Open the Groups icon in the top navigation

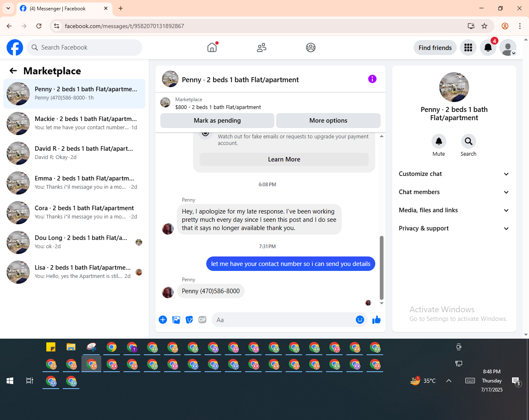click(x=311, y=47)
